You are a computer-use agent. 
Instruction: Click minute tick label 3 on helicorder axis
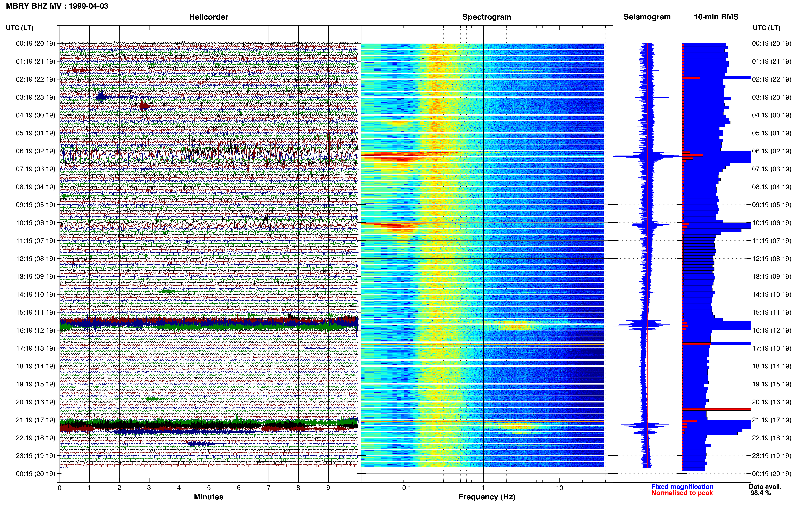(x=149, y=488)
